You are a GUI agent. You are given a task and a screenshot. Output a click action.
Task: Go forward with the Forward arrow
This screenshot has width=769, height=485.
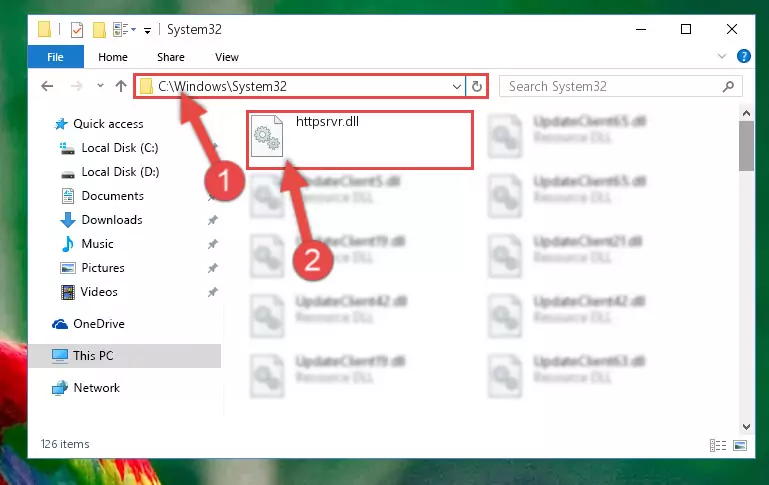pyautogui.click(x=77, y=86)
